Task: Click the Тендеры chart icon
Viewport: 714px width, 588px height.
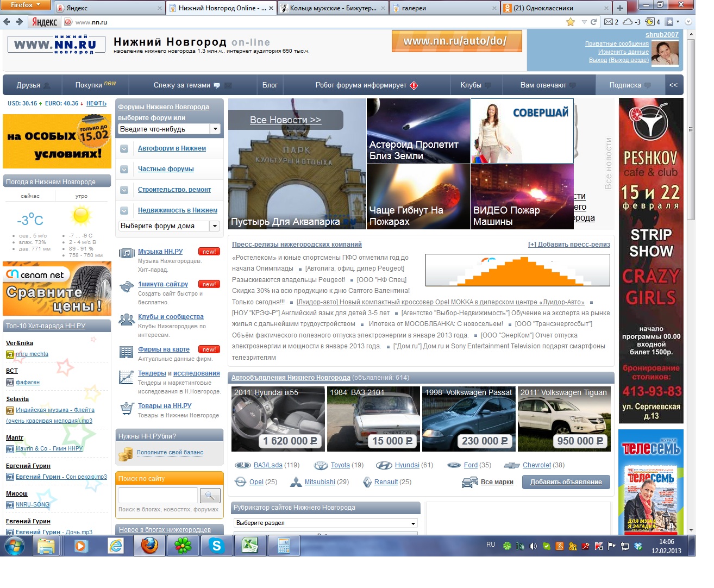Action: tap(127, 376)
